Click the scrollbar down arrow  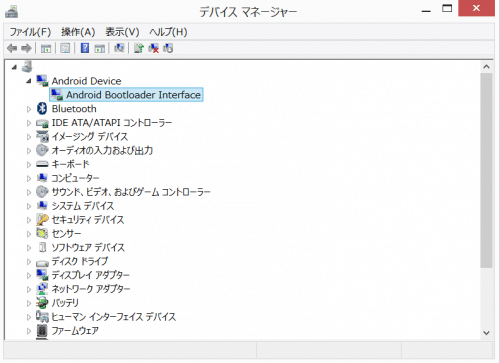pyautogui.click(x=486, y=333)
